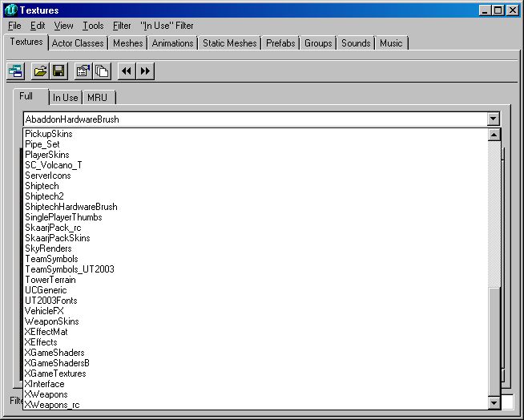
Task: Select SkyRenders from the list
Action: click(x=256, y=248)
